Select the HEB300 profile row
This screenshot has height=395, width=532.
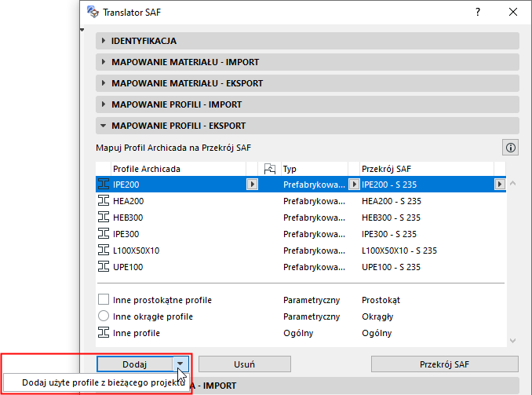[x=301, y=218]
